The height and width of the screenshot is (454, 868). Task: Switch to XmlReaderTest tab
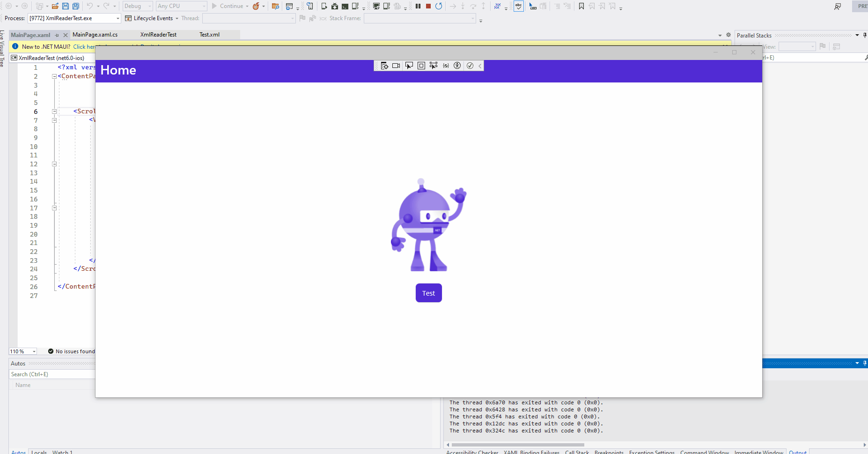[x=158, y=35]
